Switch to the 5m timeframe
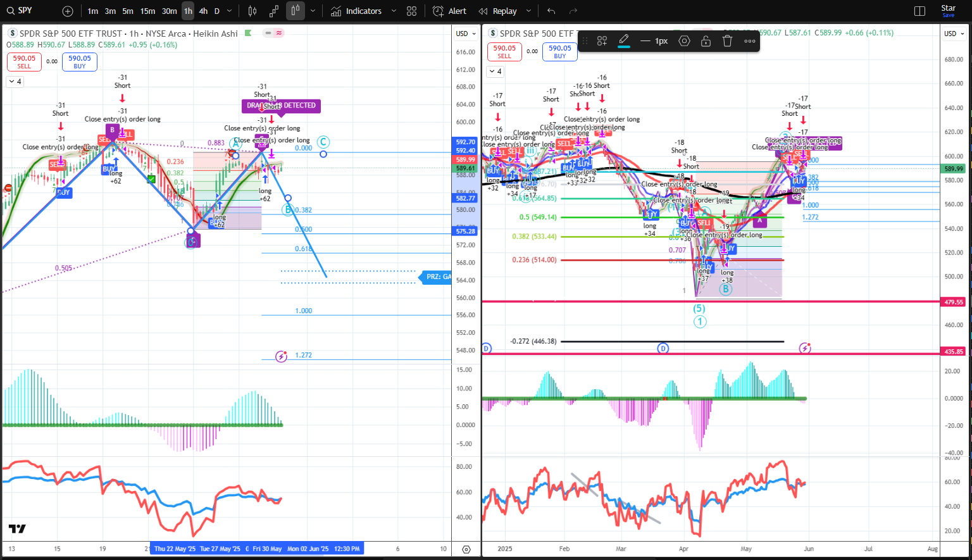This screenshot has height=560, width=972. pos(128,11)
